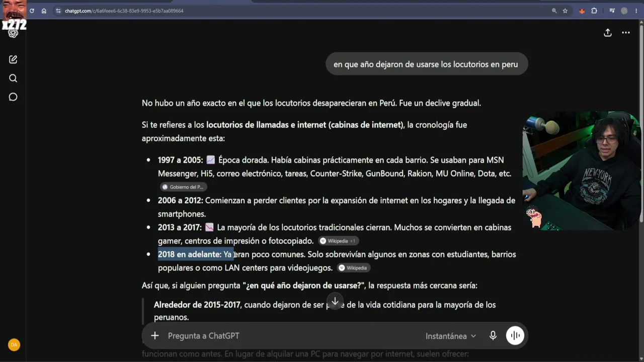644x362 pixels.
Task: Open the Wikipedia +1 source citation
Action: [x=338, y=241]
